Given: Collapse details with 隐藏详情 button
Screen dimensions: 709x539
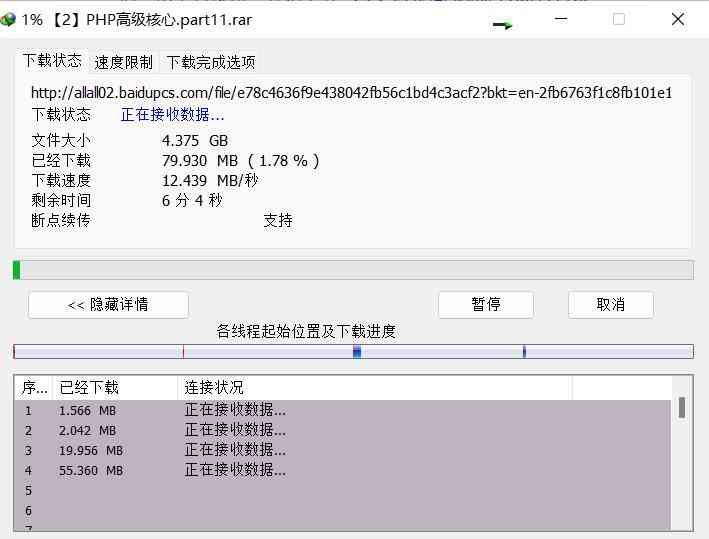Looking at the screenshot, I should 108,305.
